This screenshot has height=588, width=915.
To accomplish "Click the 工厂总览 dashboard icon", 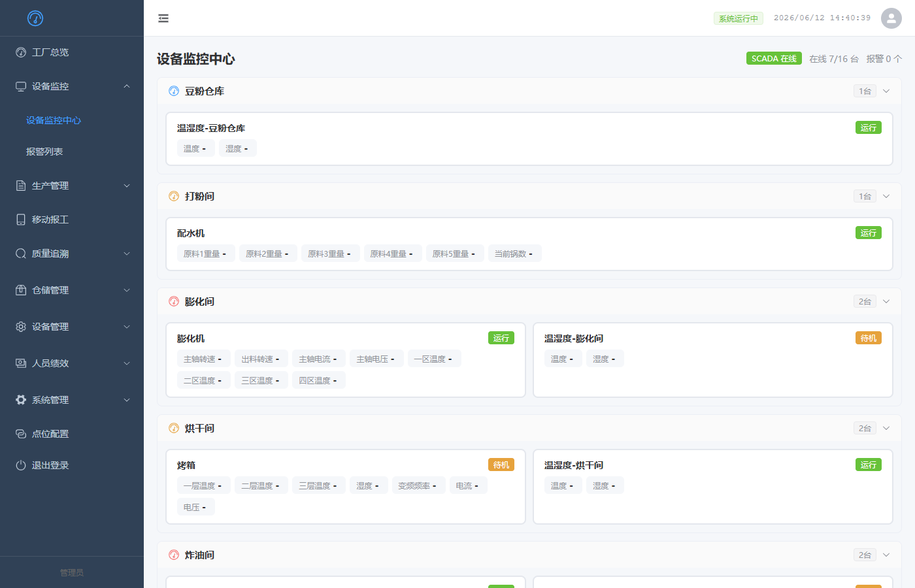I will 21,52.
